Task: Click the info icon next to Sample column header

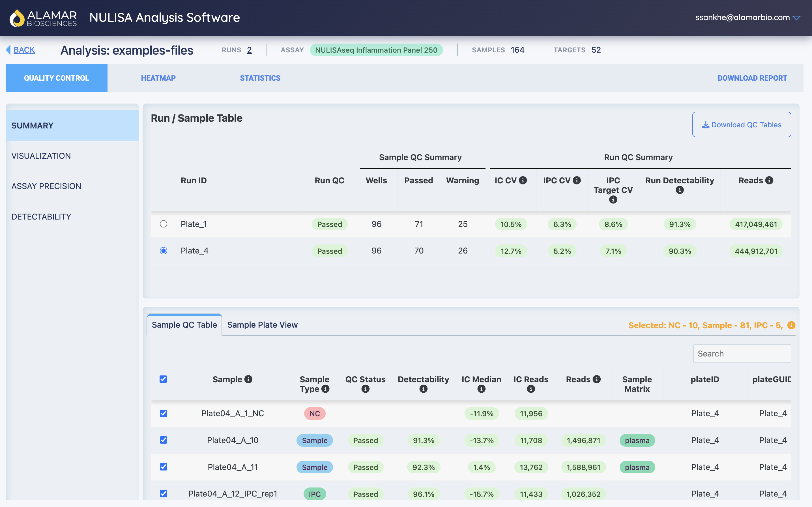Action: [x=248, y=379]
